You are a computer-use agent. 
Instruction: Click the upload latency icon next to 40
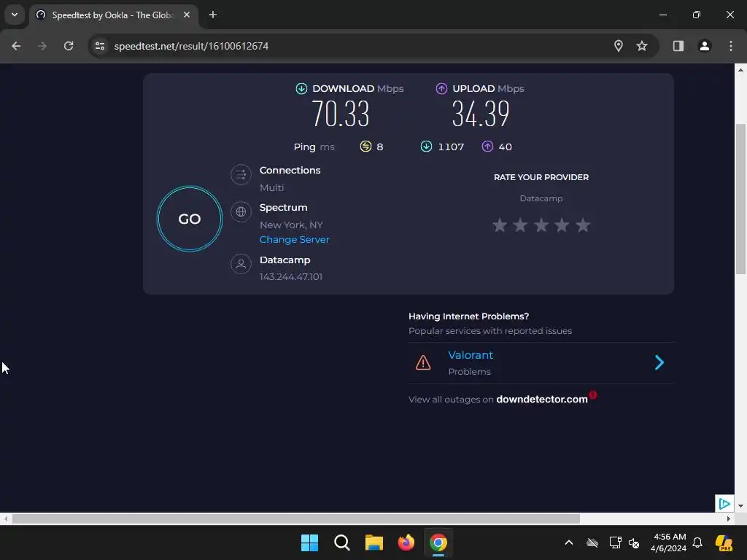point(487,146)
